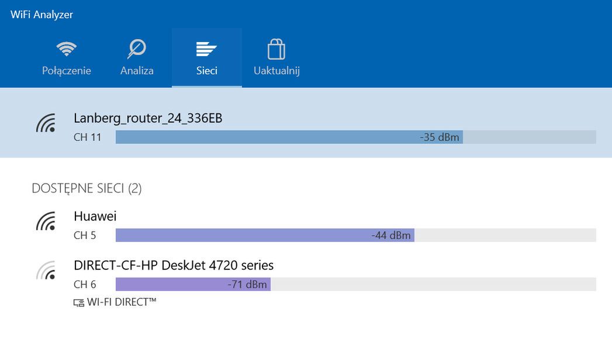This screenshot has height=364, width=612.
Task: Open the Uaktualnij store tab
Action: [x=276, y=58]
